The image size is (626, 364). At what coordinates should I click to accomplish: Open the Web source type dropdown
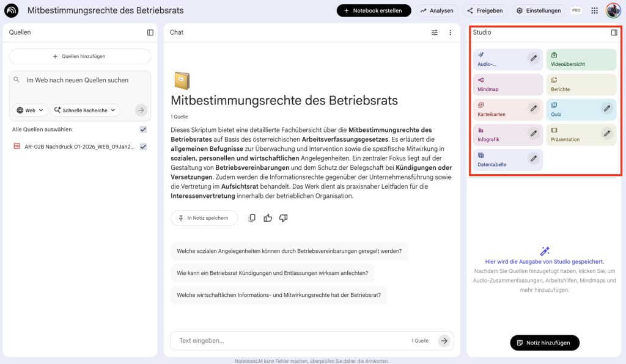[29, 110]
